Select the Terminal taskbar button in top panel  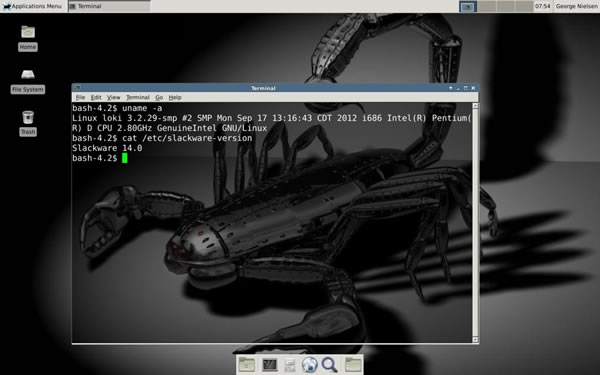coord(109,6)
